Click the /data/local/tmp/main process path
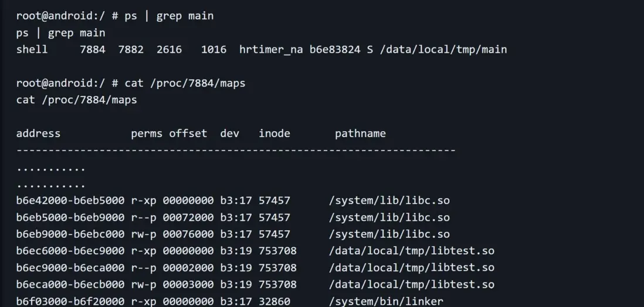The image size is (644, 307). point(443,50)
